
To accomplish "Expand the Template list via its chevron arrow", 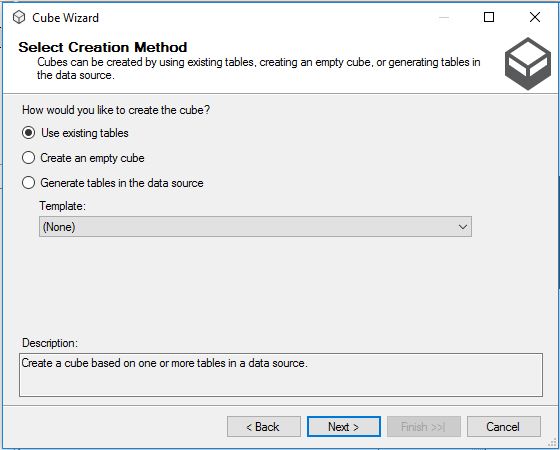I will [462, 227].
